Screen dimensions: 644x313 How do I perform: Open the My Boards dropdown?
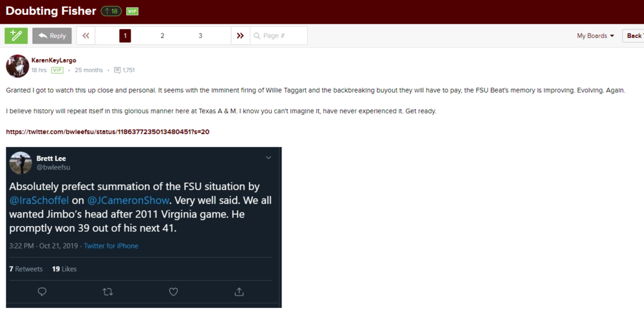[595, 36]
